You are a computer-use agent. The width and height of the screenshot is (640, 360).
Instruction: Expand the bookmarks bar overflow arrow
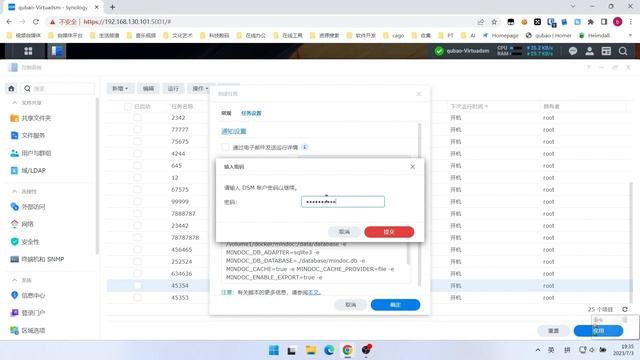click(x=630, y=36)
